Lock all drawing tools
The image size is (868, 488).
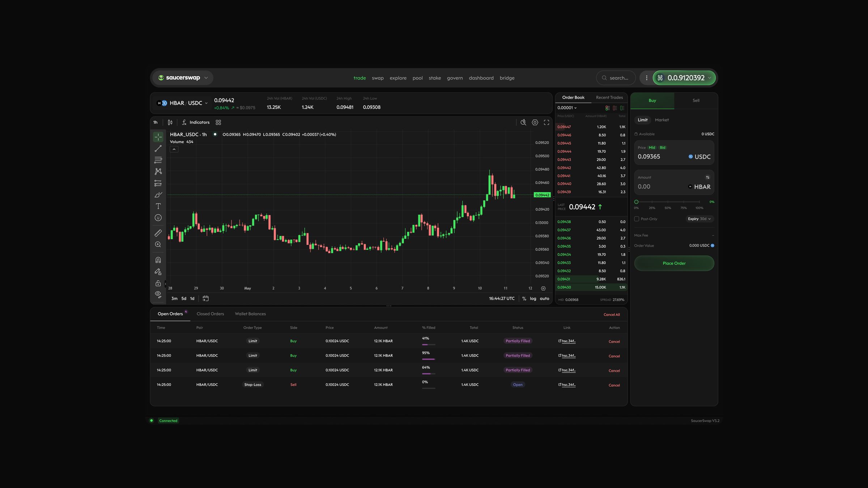tap(158, 283)
